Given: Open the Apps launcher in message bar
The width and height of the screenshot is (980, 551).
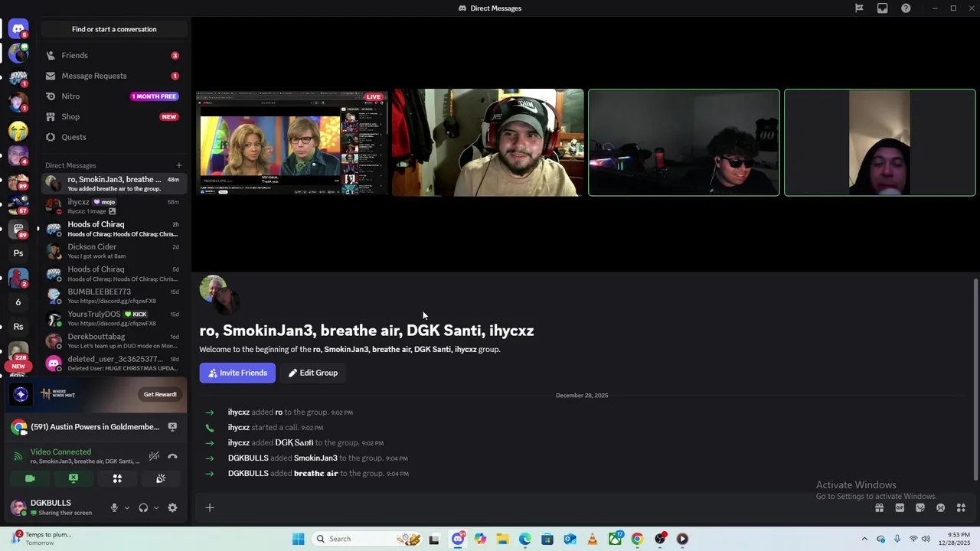Looking at the screenshot, I should tap(962, 507).
